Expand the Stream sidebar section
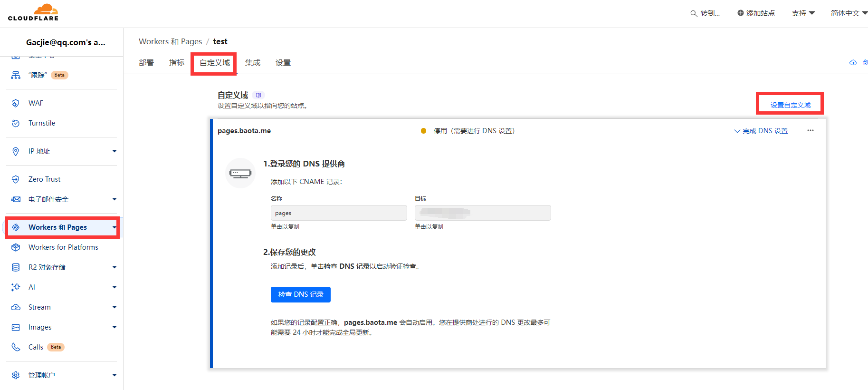868x390 pixels. coord(114,307)
